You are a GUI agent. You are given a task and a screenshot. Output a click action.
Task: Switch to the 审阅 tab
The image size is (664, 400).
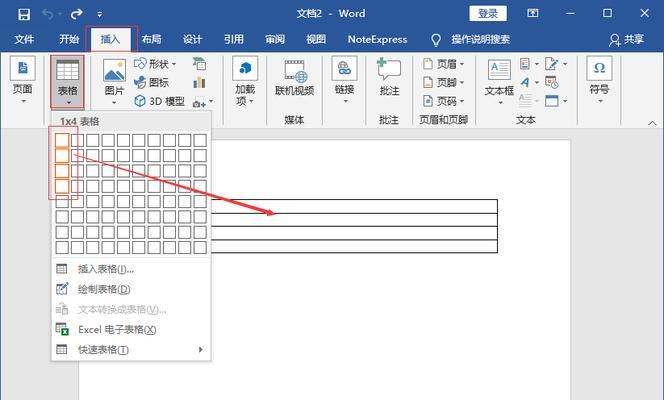[x=275, y=39]
